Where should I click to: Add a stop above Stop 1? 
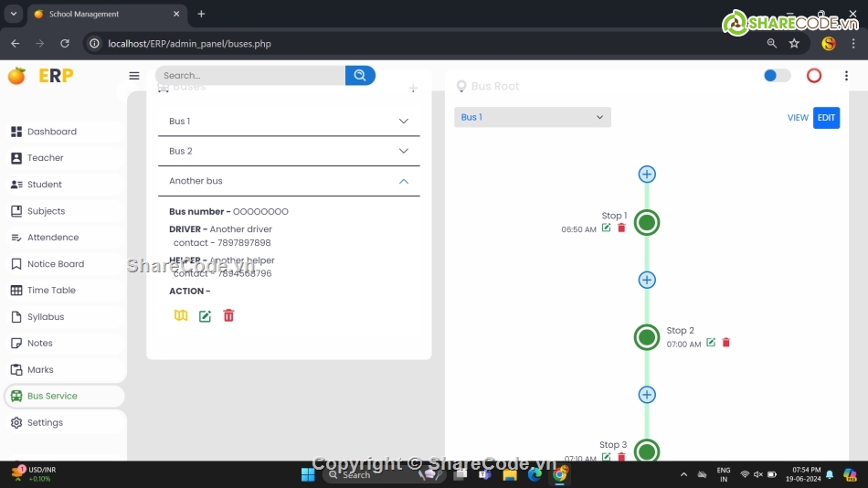pos(647,175)
